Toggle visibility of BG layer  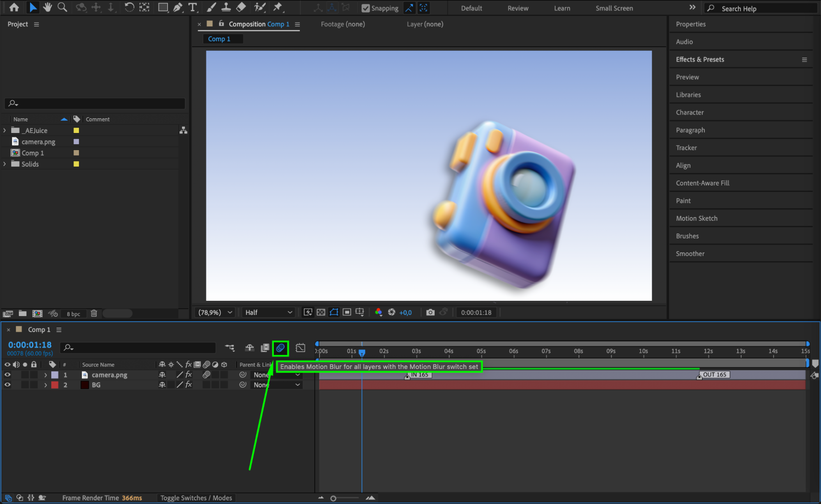7,385
